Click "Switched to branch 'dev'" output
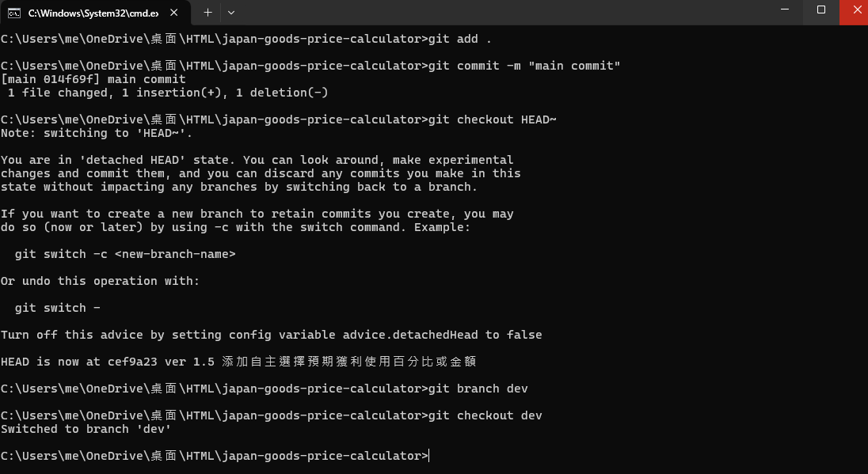The width and height of the screenshot is (868, 474). coord(86,429)
